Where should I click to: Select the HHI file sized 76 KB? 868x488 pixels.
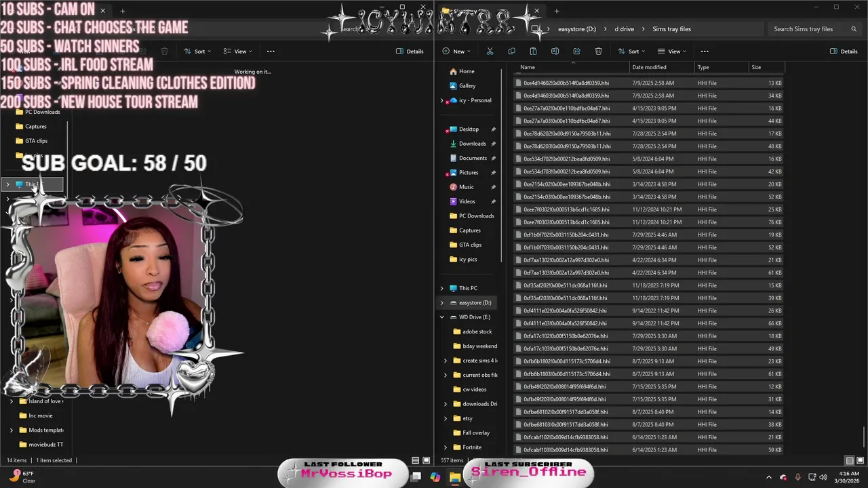(x=649, y=222)
